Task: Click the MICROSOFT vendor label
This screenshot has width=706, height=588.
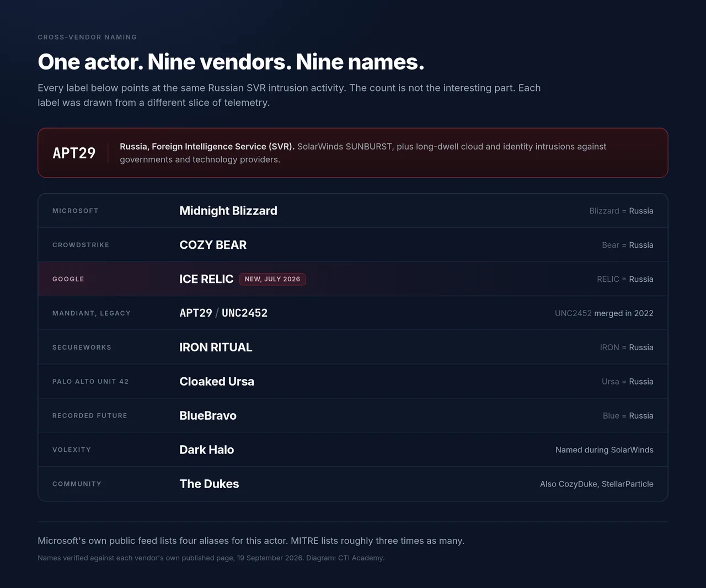Action: pos(76,211)
